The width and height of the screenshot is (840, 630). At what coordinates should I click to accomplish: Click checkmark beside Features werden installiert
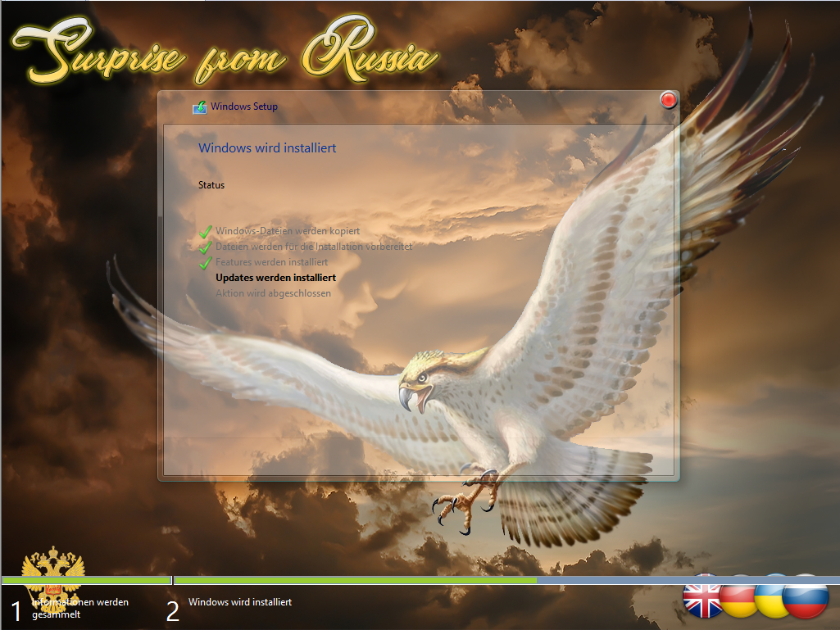[x=205, y=263]
